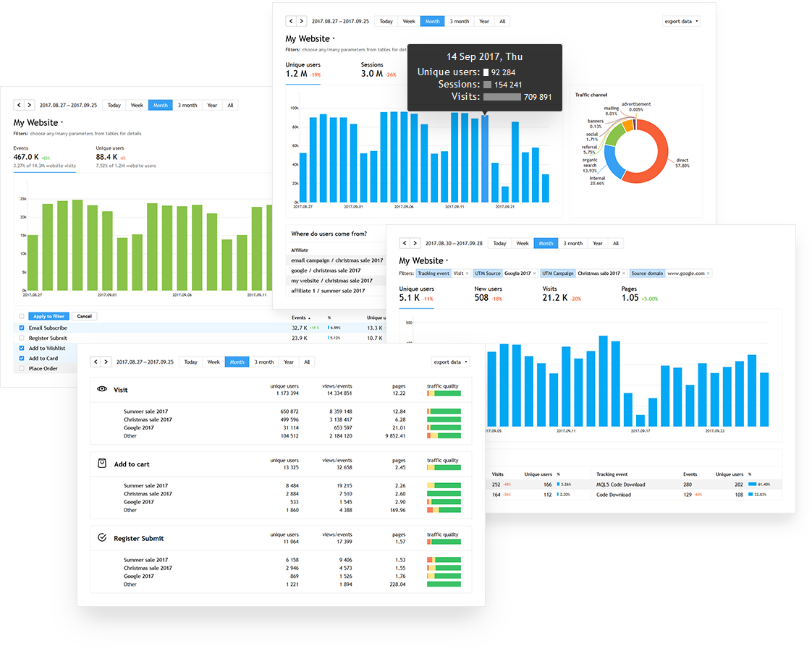The height and width of the screenshot is (648, 812).
Task: Check the Register Submit checkbox
Action: pyautogui.click(x=22, y=338)
